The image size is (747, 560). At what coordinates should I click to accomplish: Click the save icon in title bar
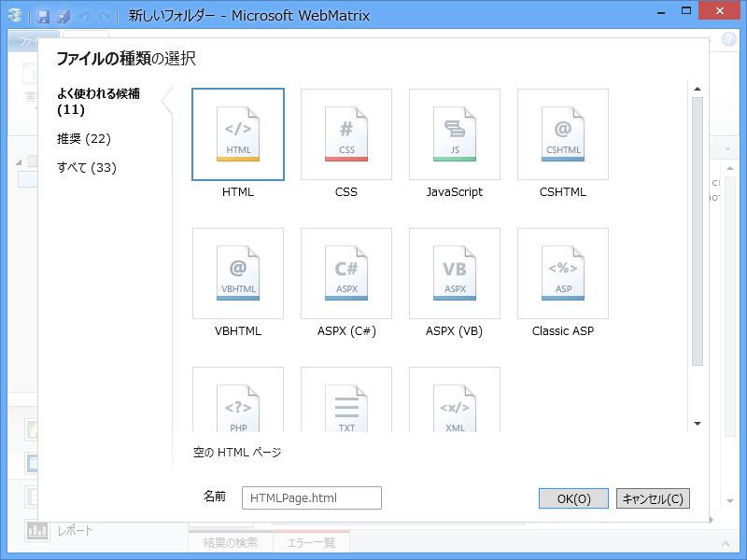pos(43,17)
